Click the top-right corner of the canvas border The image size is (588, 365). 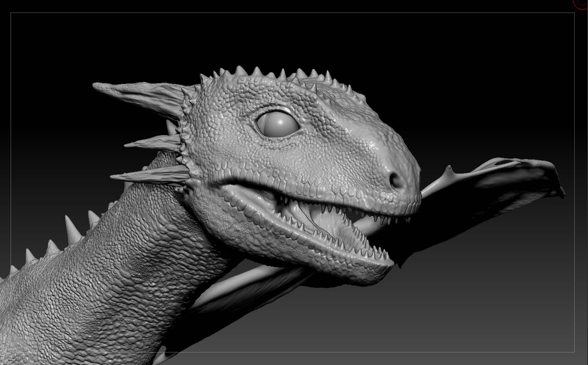point(574,13)
